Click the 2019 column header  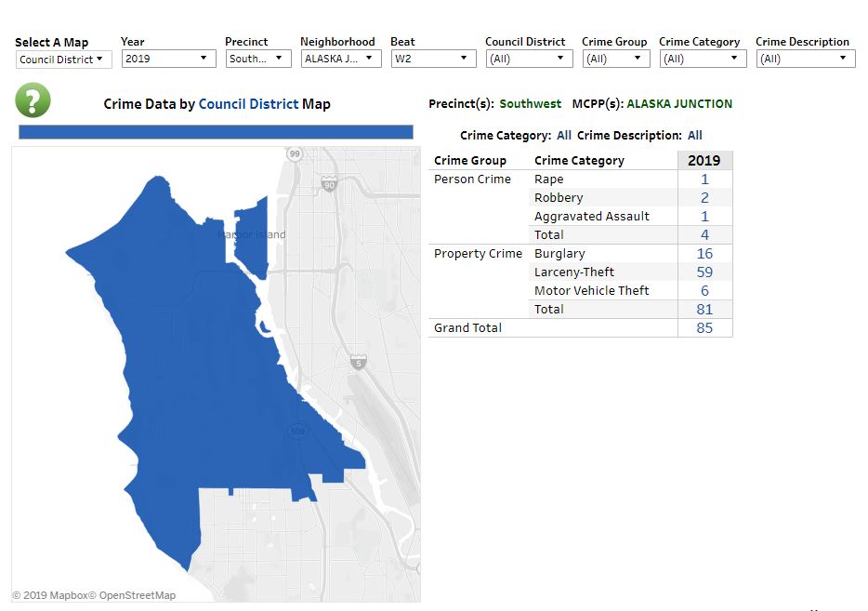tap(704, 161)
